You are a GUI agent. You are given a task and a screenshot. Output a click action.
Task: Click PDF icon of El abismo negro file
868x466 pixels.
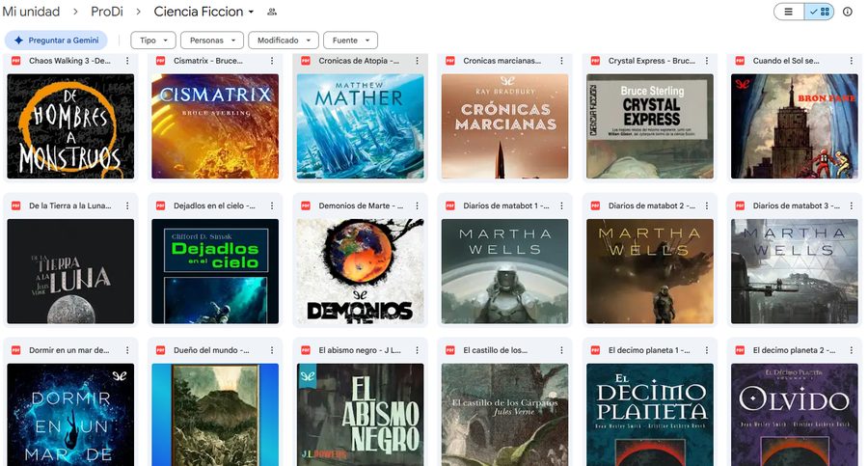pos(306,350)
